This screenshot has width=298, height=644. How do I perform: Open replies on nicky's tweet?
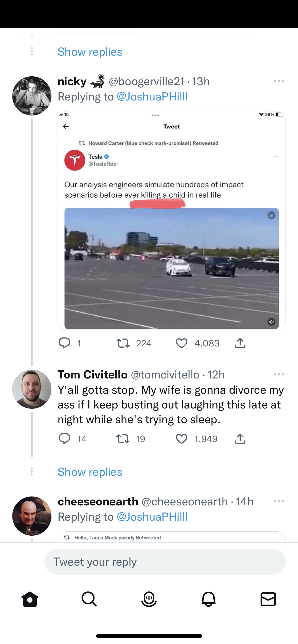[x=64, y=343]
